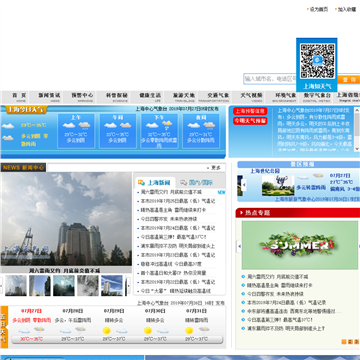Click the left arrow of 热点专题 banner
The height and width of the screenshot is (360, 360).
pyautogui.click(x=239, y=246)
